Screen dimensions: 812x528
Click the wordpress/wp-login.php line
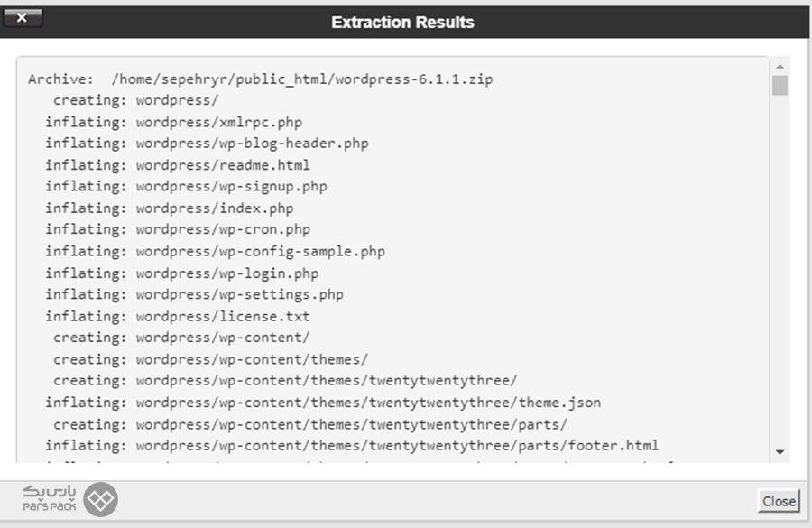(181, 273)
